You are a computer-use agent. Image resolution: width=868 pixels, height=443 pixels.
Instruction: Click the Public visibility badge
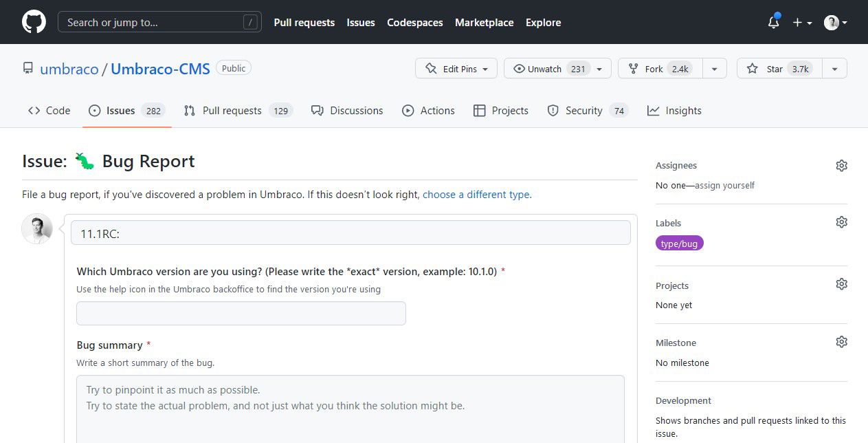(234, 68)
